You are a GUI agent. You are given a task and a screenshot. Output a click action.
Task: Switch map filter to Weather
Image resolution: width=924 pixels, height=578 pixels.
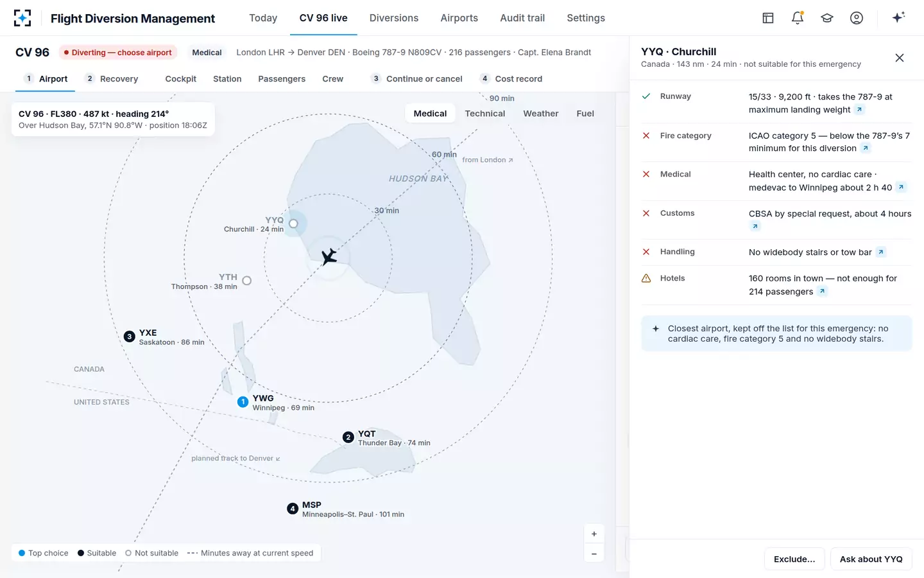point(541,114)
